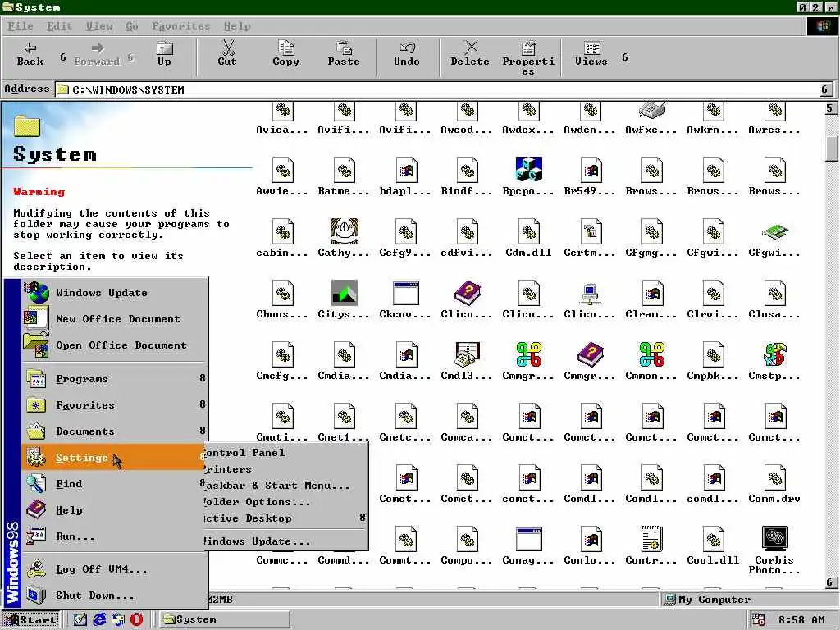Image resolution: width=840 pixels, height=630 pixels.
Task: Click the Views toolbar button
Action: (x=591, y=54)
